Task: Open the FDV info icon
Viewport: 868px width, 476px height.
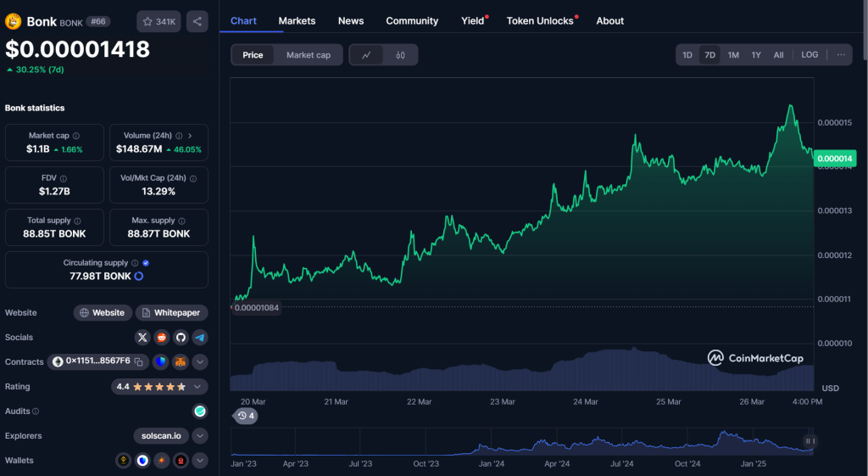Action: pos(63,178)
